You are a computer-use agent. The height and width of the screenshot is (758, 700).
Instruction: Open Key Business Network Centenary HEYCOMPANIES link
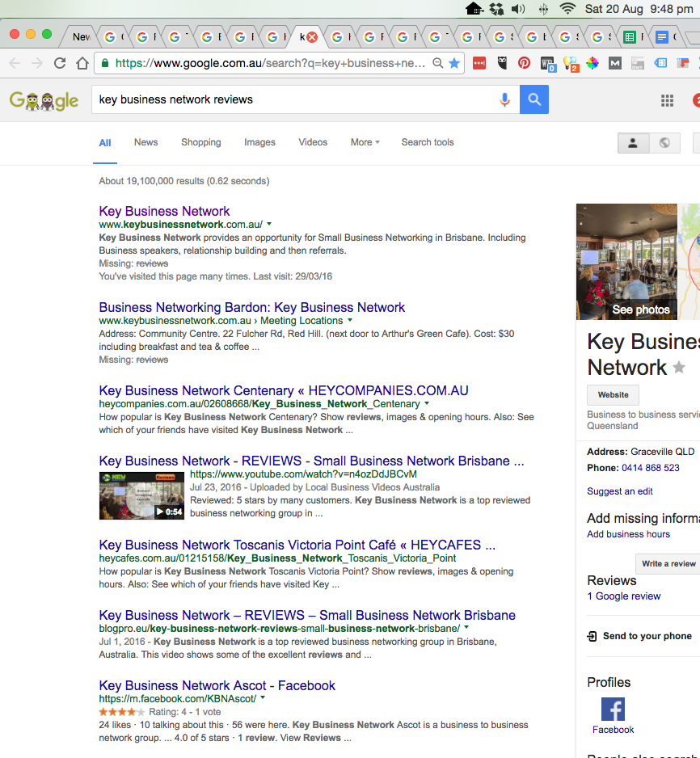pyautogui.click(x=284, y=390)
